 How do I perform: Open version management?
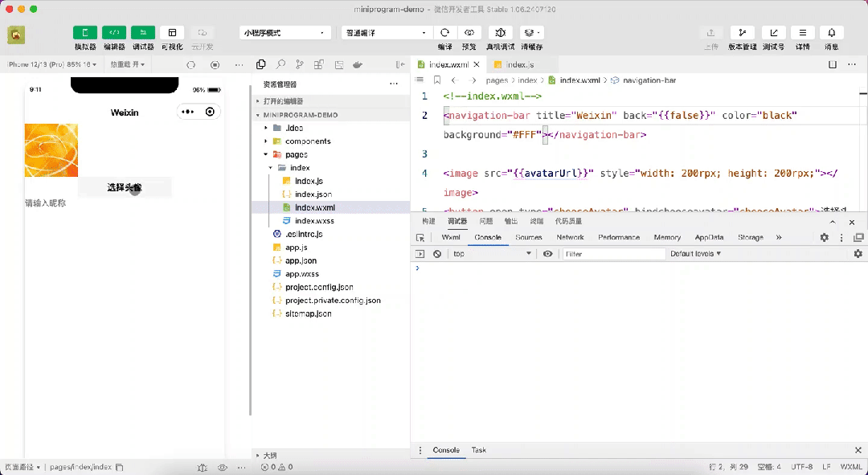click(x=743, y=33)
